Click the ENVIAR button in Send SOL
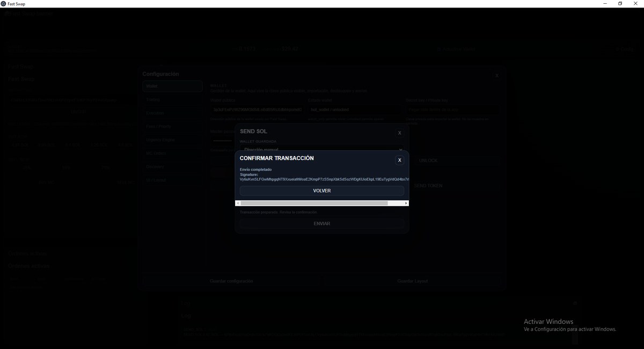Image resolution: width=644 pixels, height=349 pixels. (x=322, y=223)
